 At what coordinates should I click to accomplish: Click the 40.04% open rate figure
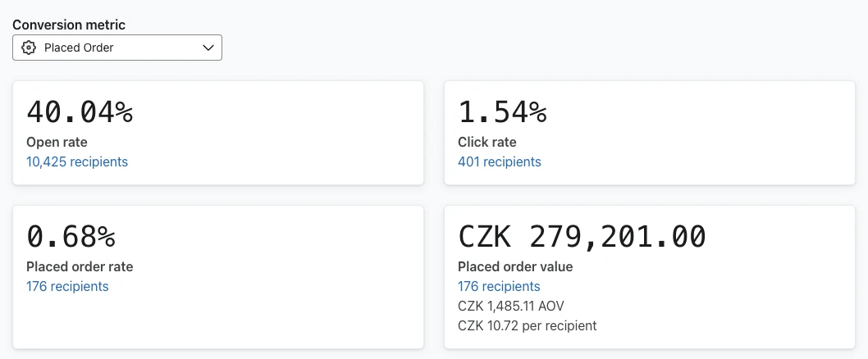coord(80,111)
